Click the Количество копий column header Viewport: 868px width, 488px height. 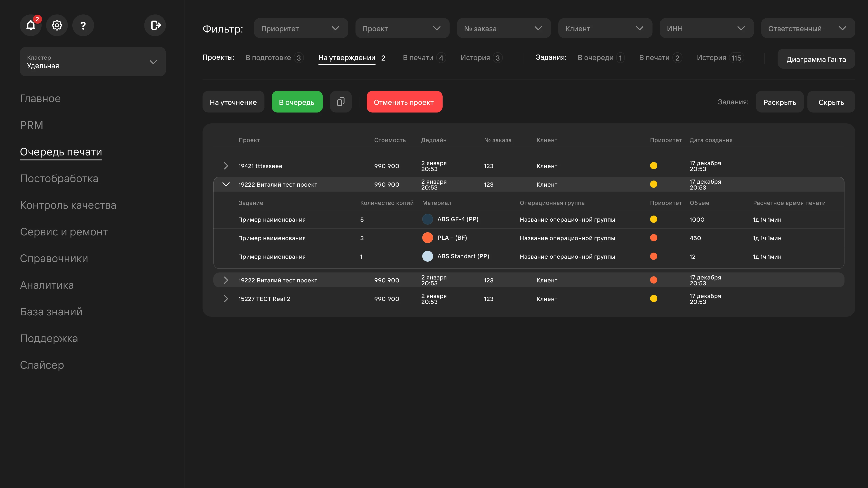tap(387, 203)
